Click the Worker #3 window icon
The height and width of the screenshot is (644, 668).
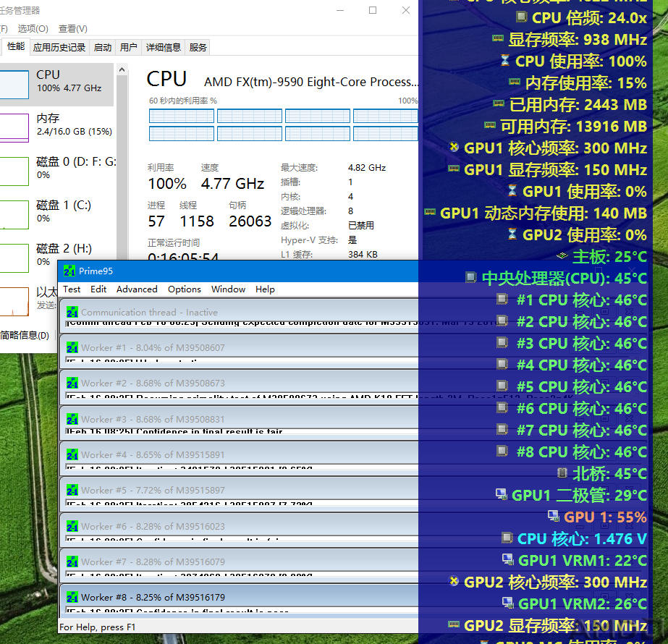click(x=72, y=419)
